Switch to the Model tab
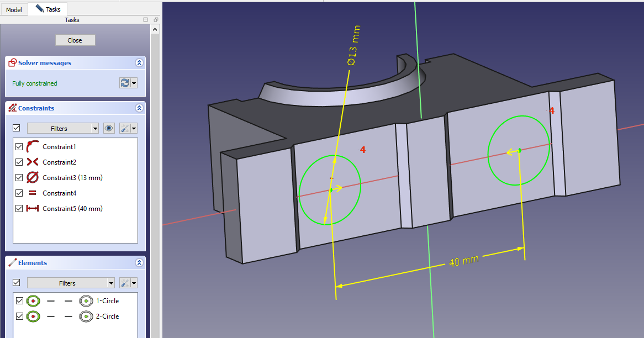 pyautogui.click(x=14, y=9)
